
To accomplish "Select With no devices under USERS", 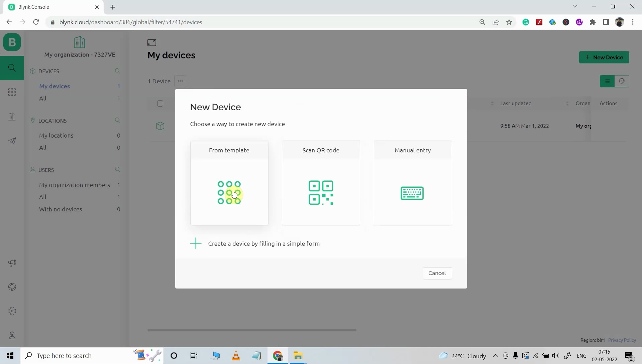I will [x=61, y=209].
